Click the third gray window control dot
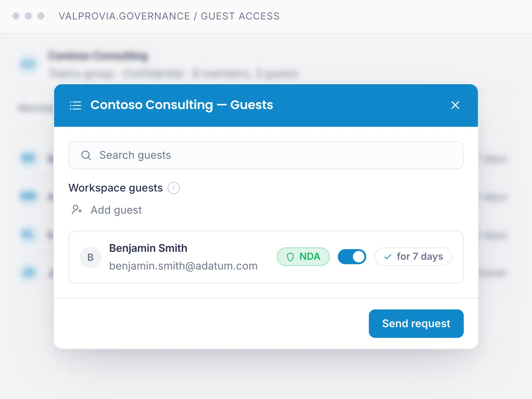 point(41,16)
